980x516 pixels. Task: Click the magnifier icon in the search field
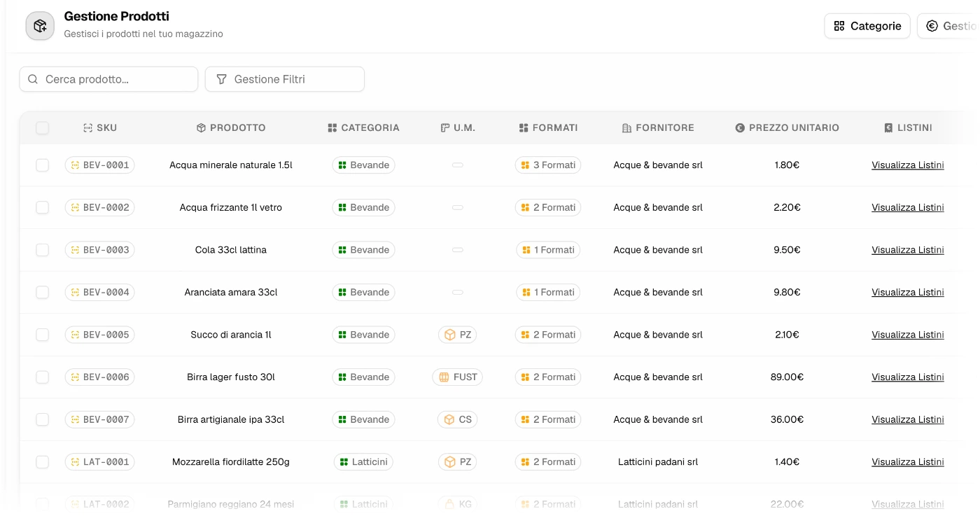(x=32, y=79)
